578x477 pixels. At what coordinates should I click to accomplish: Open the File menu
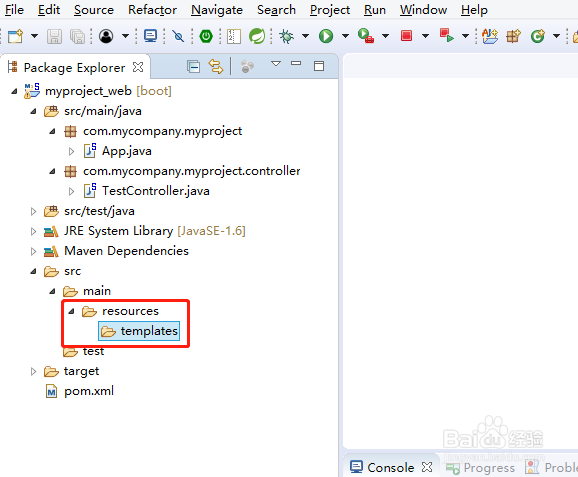[x=14, y=10]
